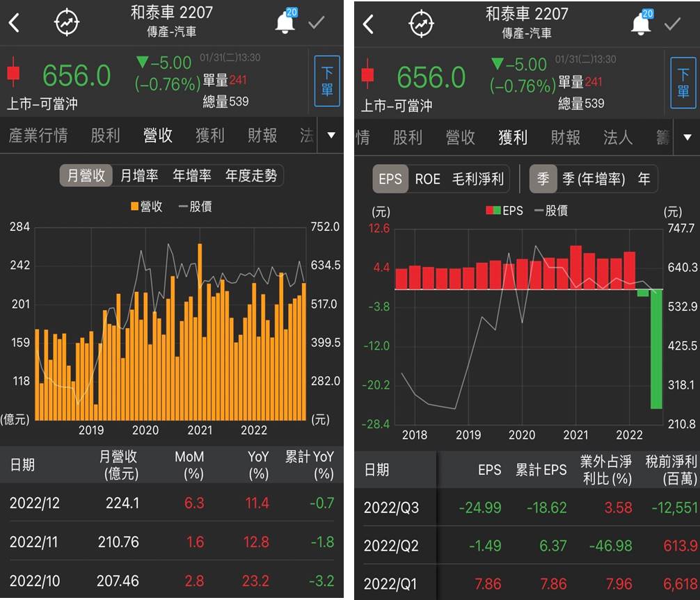Tap the checkmark icon on right screen

click(672, 24)
